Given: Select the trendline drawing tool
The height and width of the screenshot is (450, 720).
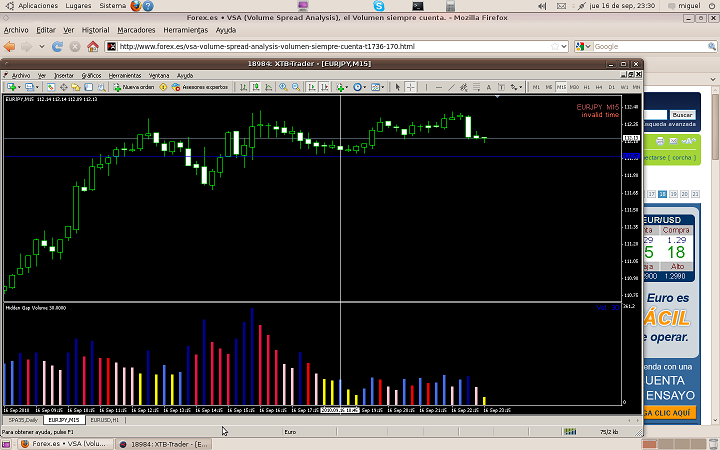Looking at the screenshot, I should [x=450, y=87].
